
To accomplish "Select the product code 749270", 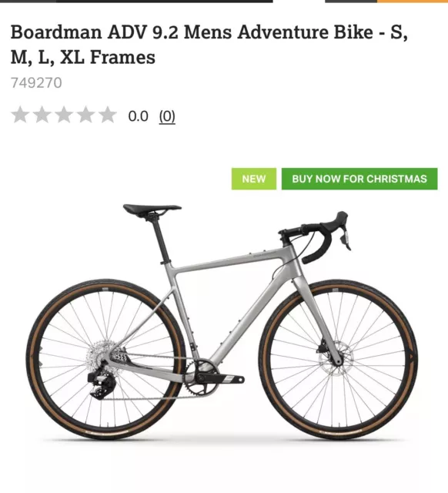I will [36, 83].
